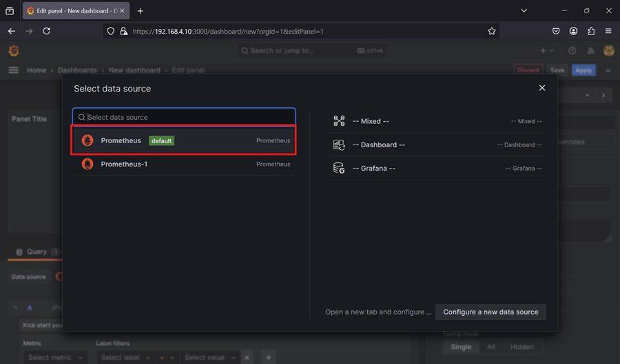Select the Edit panel - New dashboard tab
The image size is (620, 364).
76,10
